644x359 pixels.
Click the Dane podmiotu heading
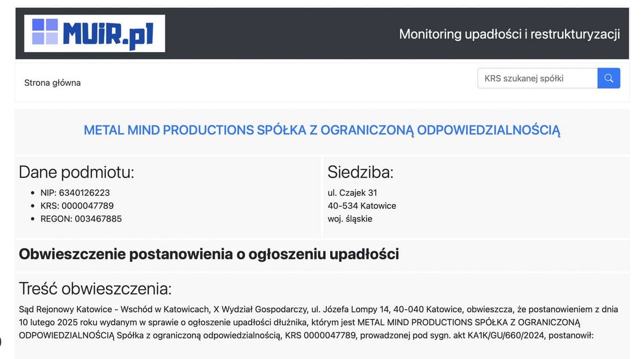[76, 172]
